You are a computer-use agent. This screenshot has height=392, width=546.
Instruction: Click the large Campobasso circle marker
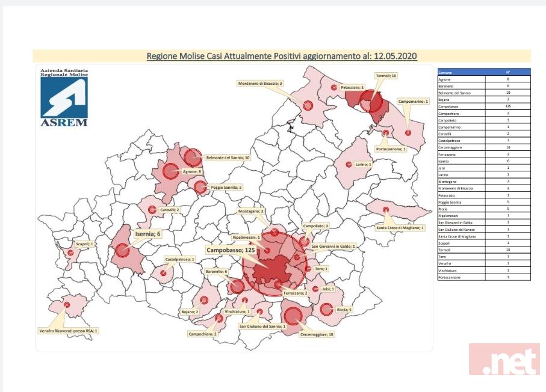tap(275, 265)
